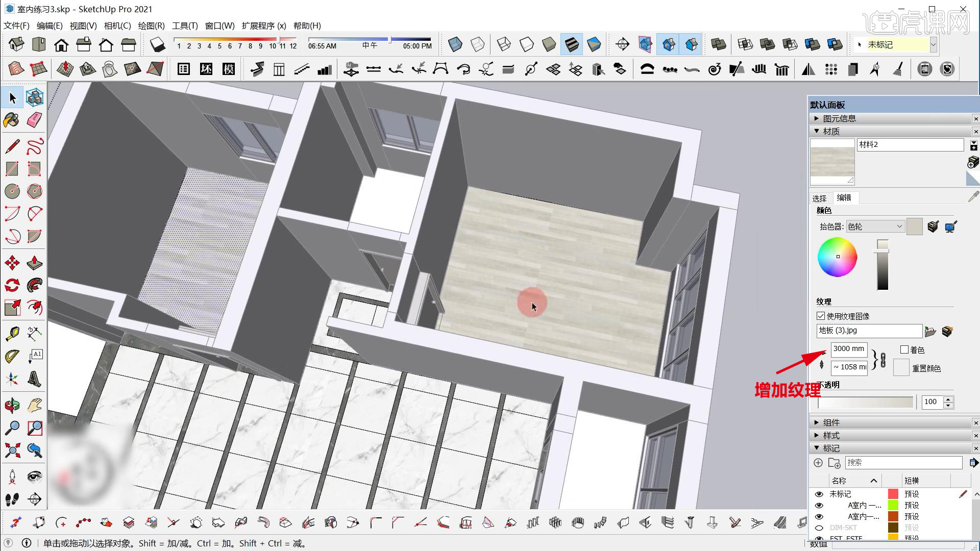Choose the Rotate tool
980x551 pixels.
pyautogui.click(x=12, y=285)
